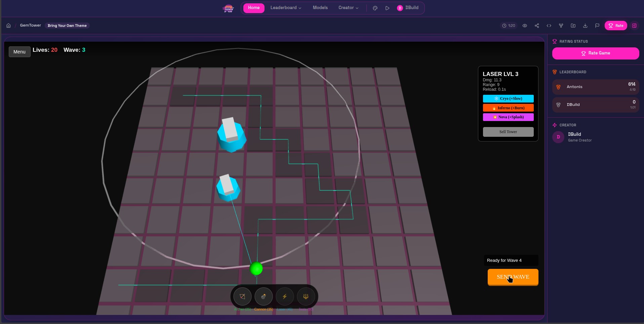Select the Cryo (+Slow) gem swatch
Viewport: 644px width, 324px height.
[508, 98]
